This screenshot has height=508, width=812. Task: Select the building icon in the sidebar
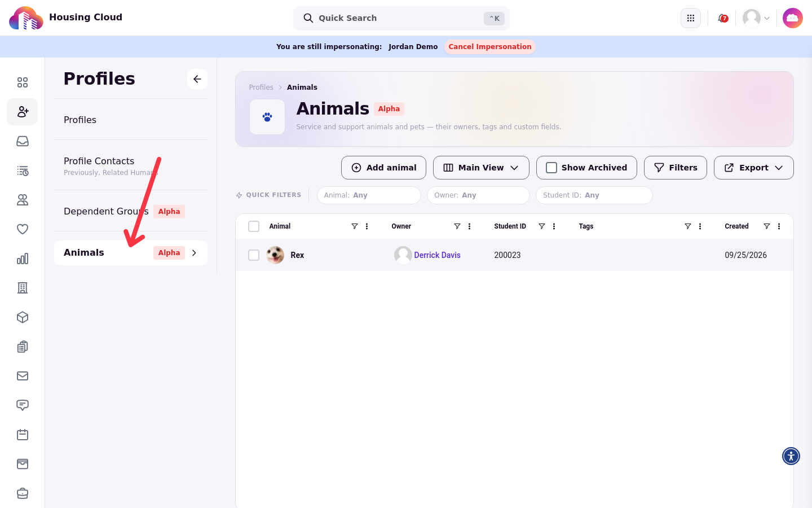[x=23, y=288]
